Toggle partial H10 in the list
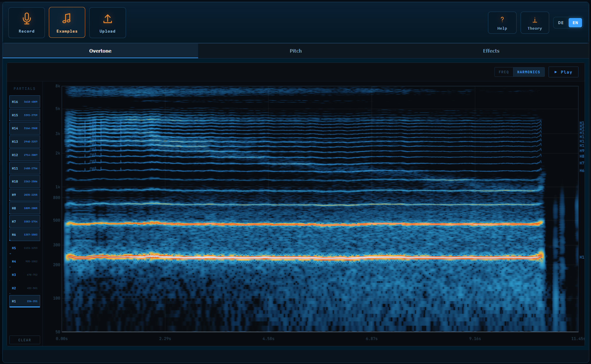Viewport: 591px width, 364px height. coord(25,181)
